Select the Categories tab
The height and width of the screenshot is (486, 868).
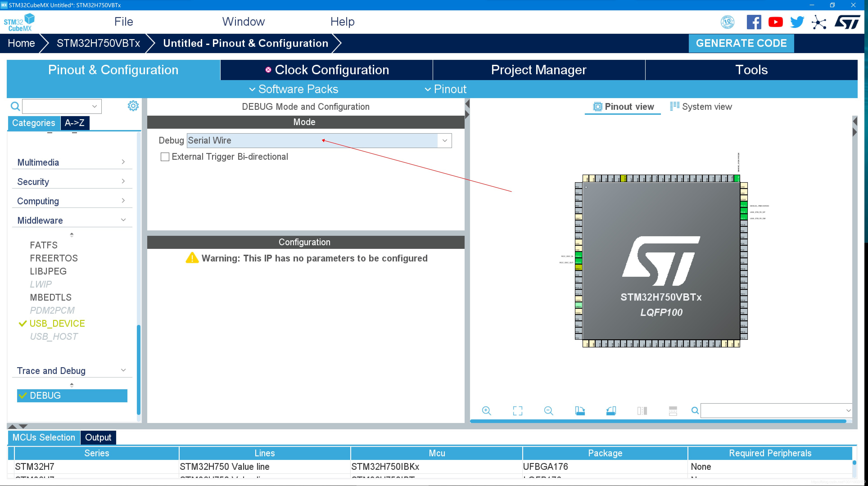coord(34,123)
